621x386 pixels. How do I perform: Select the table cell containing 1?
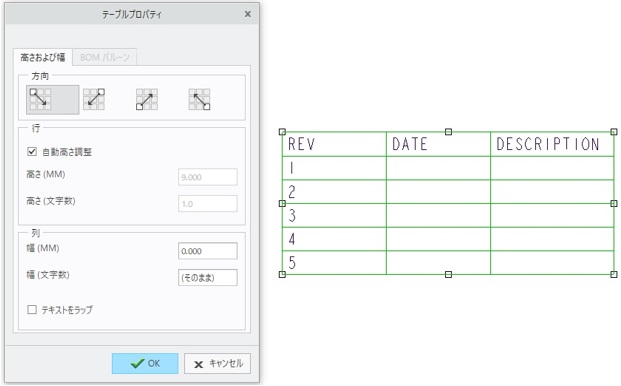(x=334, y=168)
